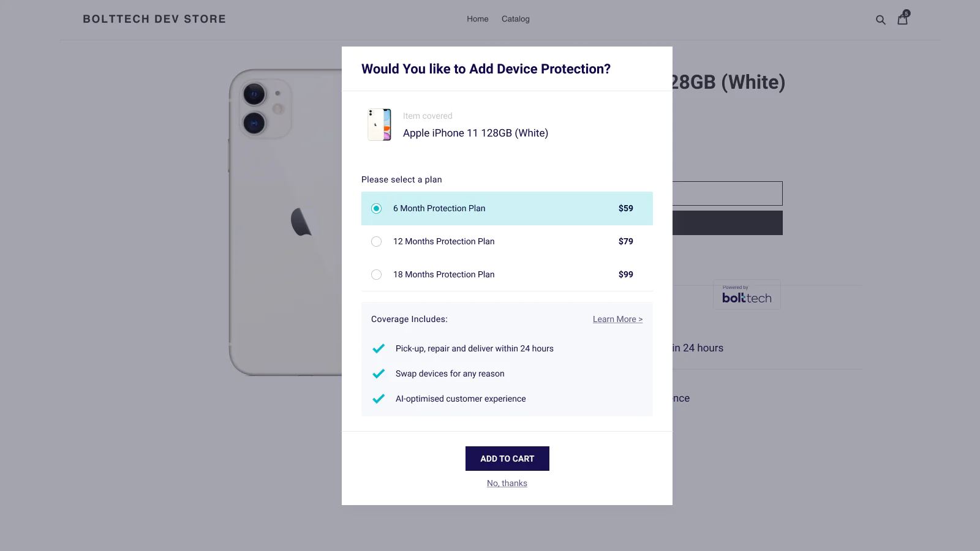Click the ADD TO CART button
980x551 pixels.
coord(507,459)
